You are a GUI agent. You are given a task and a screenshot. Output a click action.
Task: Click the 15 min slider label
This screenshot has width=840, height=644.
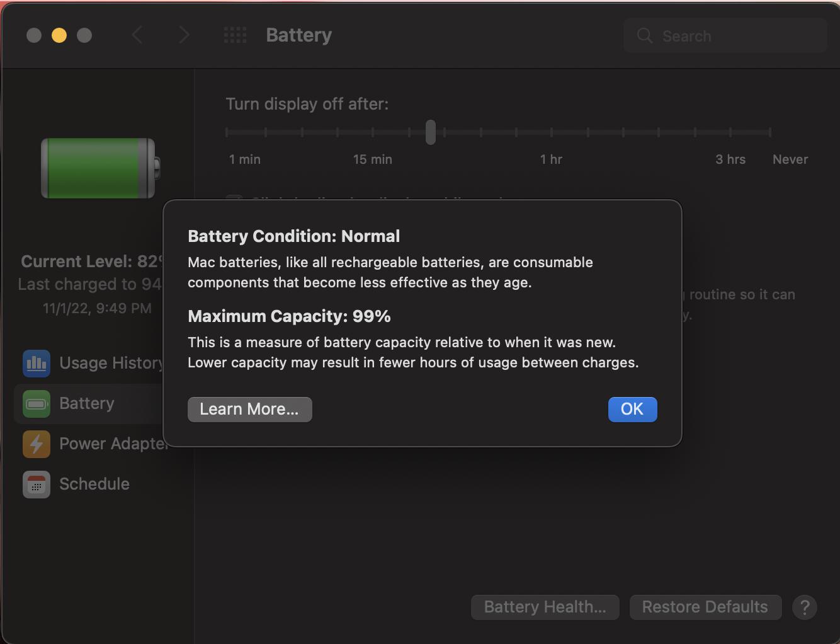373,159
